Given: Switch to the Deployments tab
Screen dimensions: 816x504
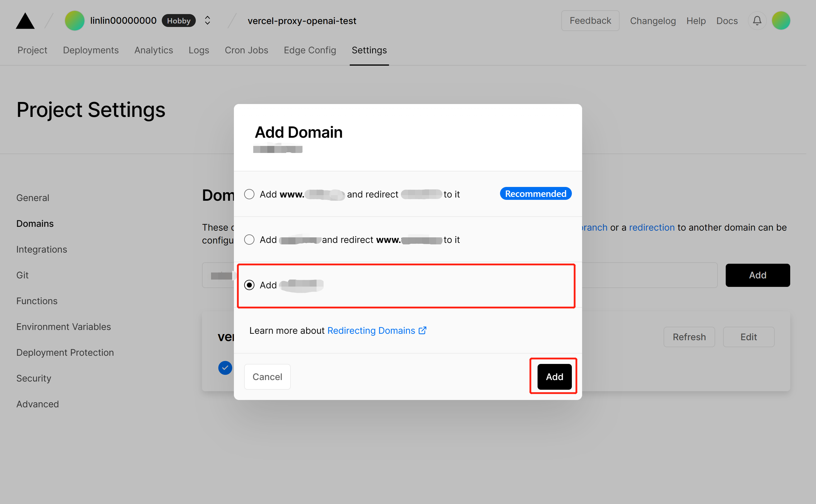Looking at the screenshot, I should coord(91,50).
